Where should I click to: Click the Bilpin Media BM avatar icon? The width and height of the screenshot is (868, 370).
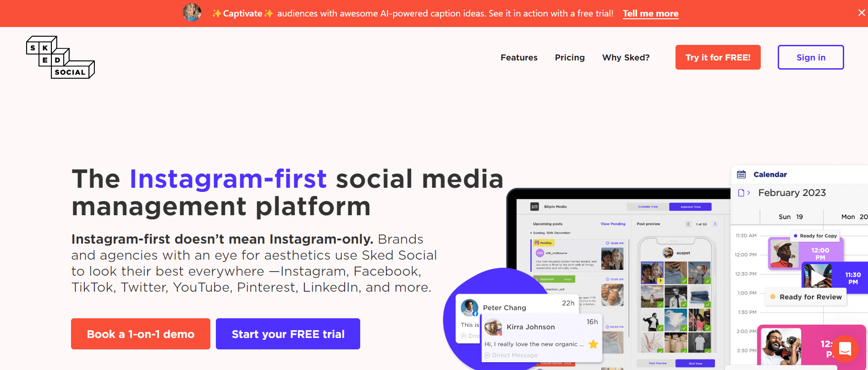(x=535, y=207)
